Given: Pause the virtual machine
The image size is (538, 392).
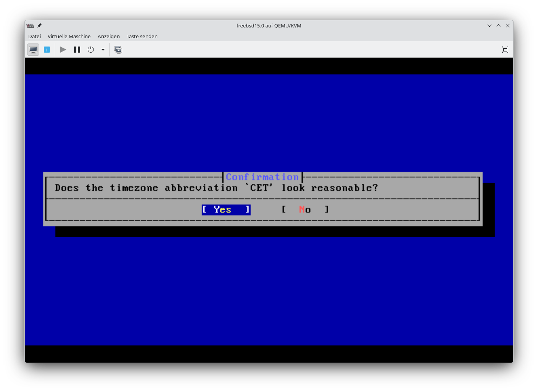Looking at the screenshot, I should point(77,50).
